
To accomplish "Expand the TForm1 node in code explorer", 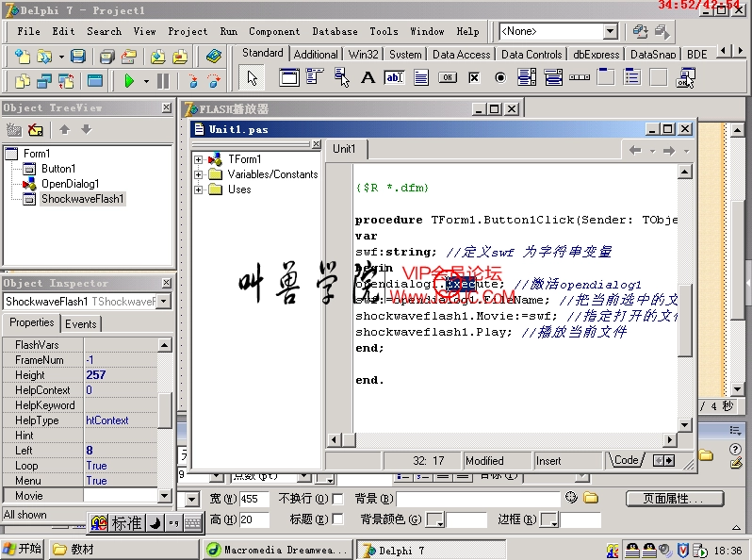I will coord(198,159).
